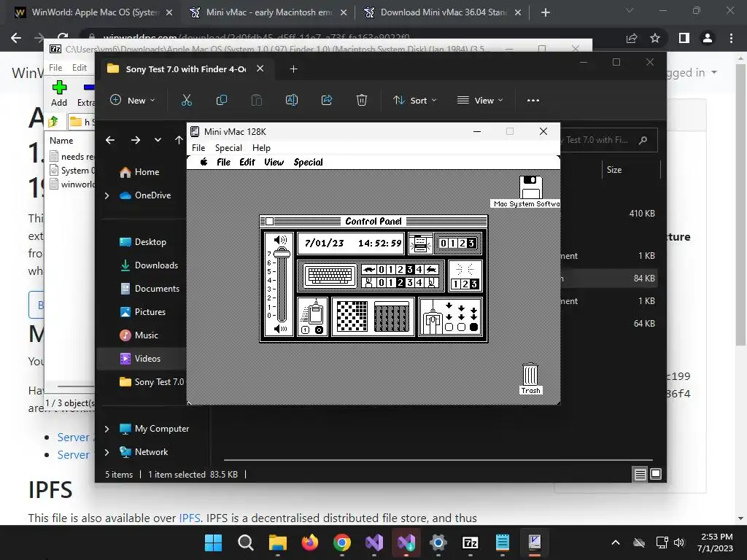Select the Trash icon on the Mac desktop
Image resolution: width=747 pixels, height=560 pixels.
[530, 375]
